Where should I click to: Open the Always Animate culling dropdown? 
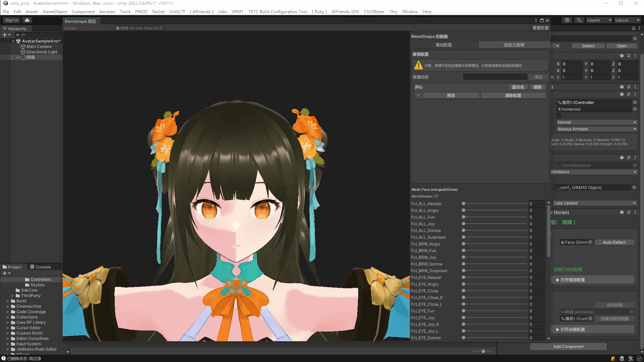tap(597, 129)
